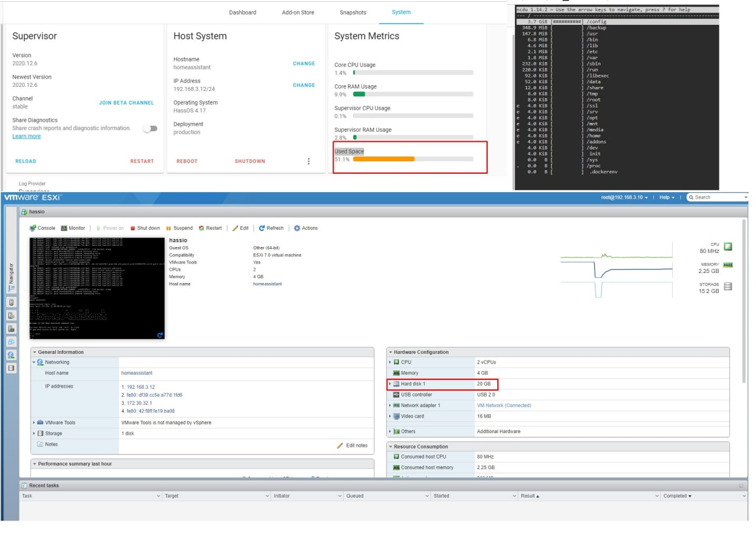Collapse Performance summary last hour panel

point(34,464)
